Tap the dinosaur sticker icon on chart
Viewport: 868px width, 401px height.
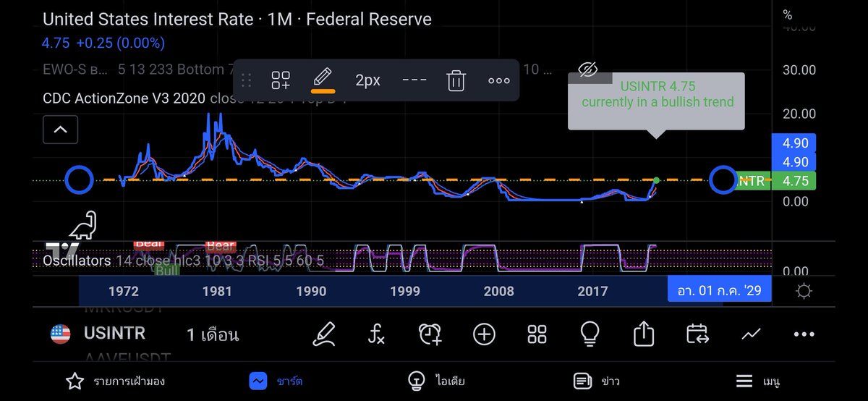pyautogui.click(x=83, y=225)
